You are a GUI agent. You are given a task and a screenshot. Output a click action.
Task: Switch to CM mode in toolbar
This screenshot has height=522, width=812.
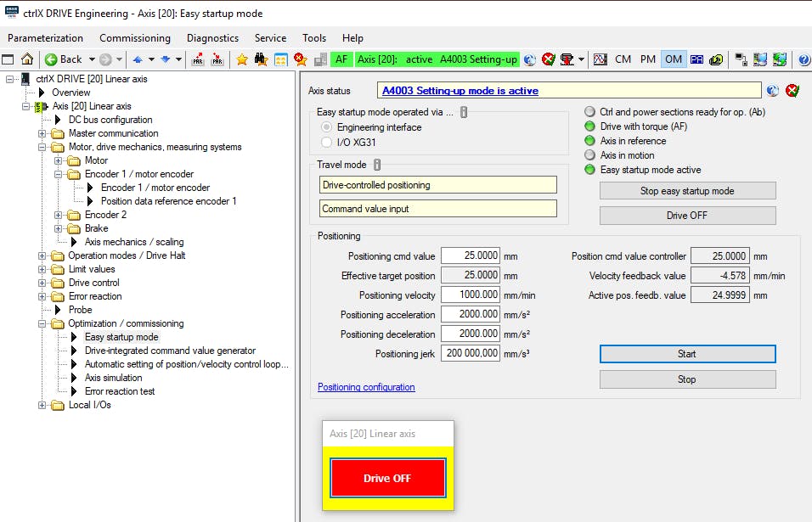[623, 59]
